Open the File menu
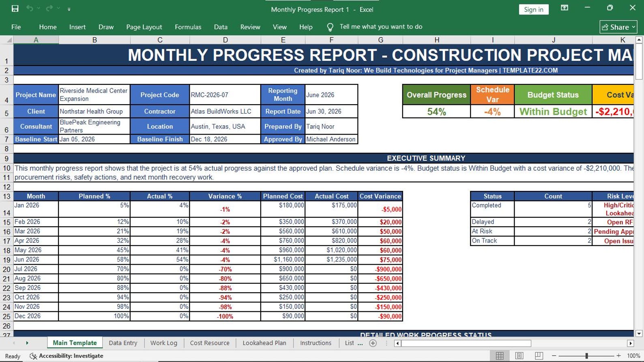Viewport: 644px width, 362px height. point(16,27)
